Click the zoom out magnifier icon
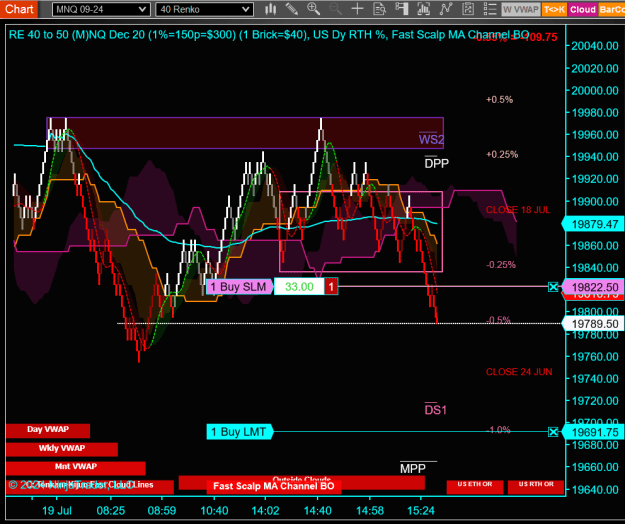Screen dimensions: 625x524 click(x=335, y=9)
